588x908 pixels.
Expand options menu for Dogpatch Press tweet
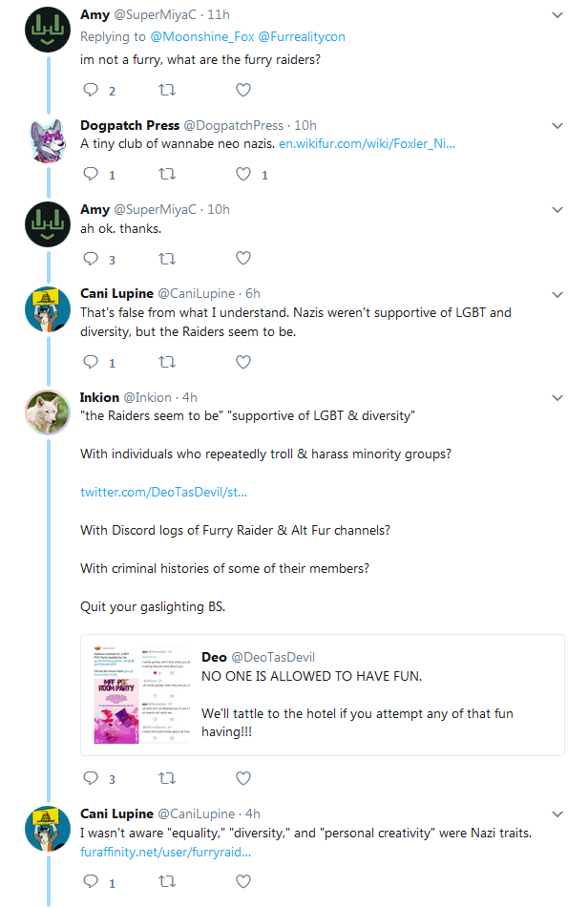[557, 126]
